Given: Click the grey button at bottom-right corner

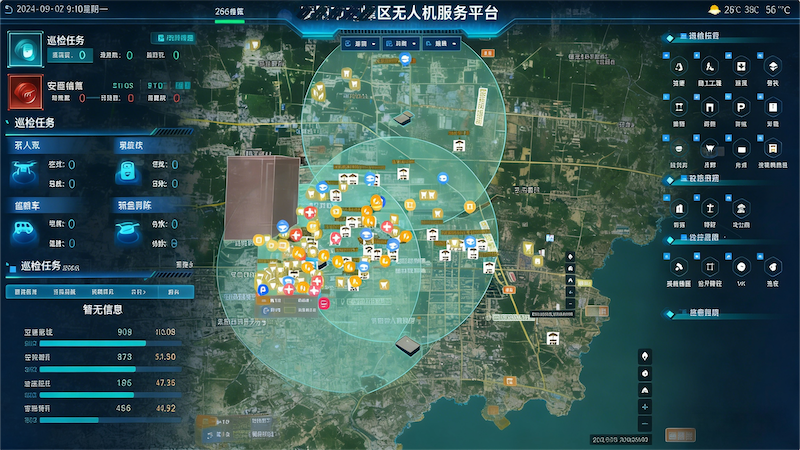Looking at the screenshot, I should click(681, 435).
